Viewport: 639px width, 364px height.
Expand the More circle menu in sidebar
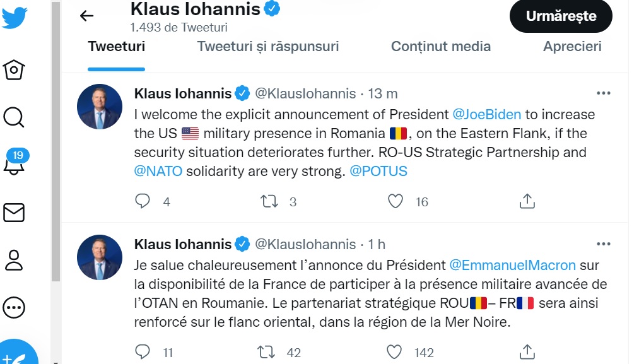(14, 307)
